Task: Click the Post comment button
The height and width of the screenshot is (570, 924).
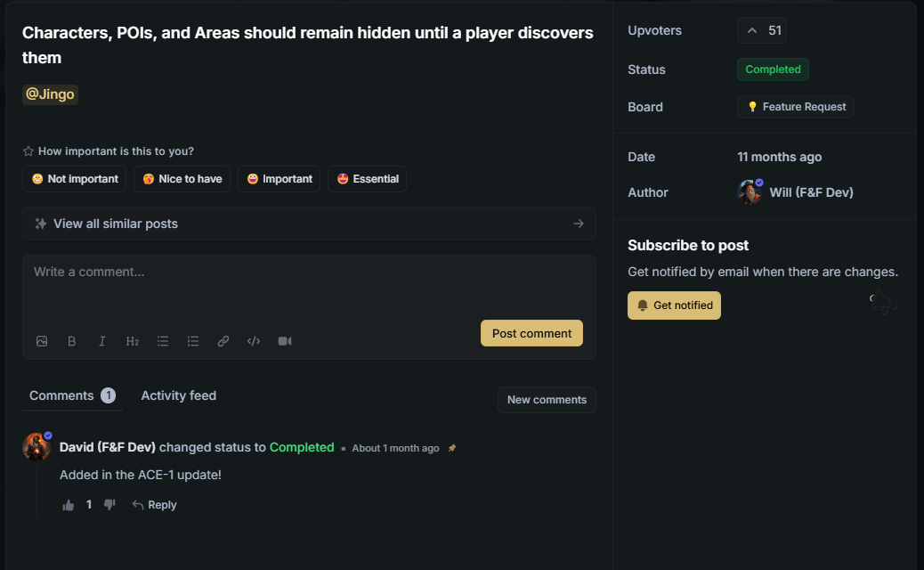Action: pos(531,333)
